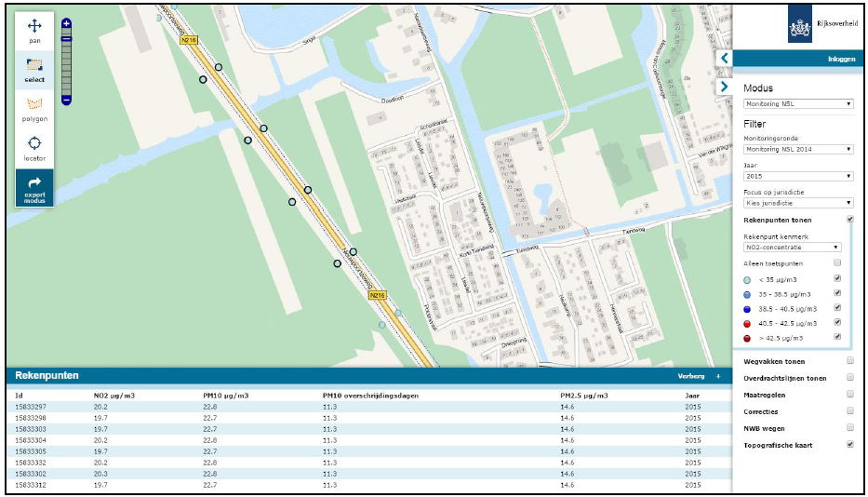Screen dimensions: 868x497
Task: Click the map zoom slider bar
Action: tap(66, 62)
